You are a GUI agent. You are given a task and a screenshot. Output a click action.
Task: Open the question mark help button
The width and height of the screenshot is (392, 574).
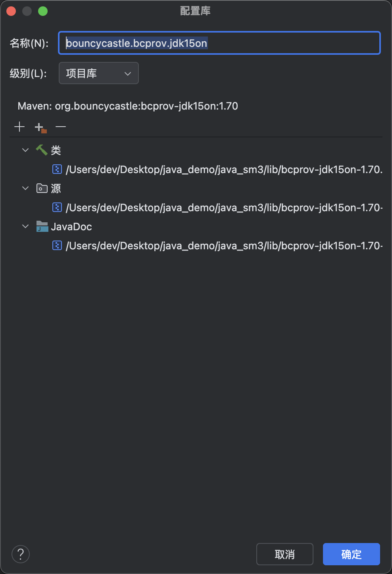point(21,554)
